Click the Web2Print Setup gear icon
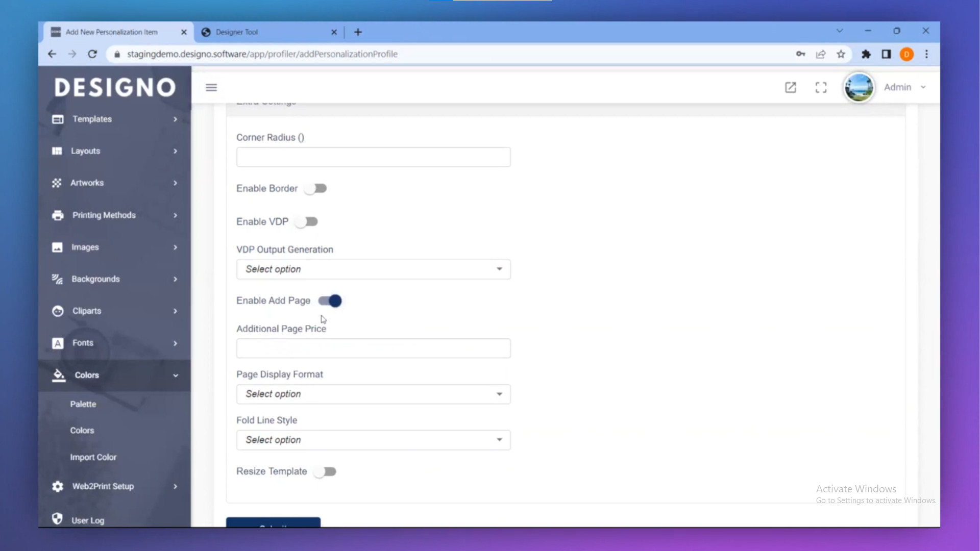Viewport: 980px width, 551px height. [58, 486]
